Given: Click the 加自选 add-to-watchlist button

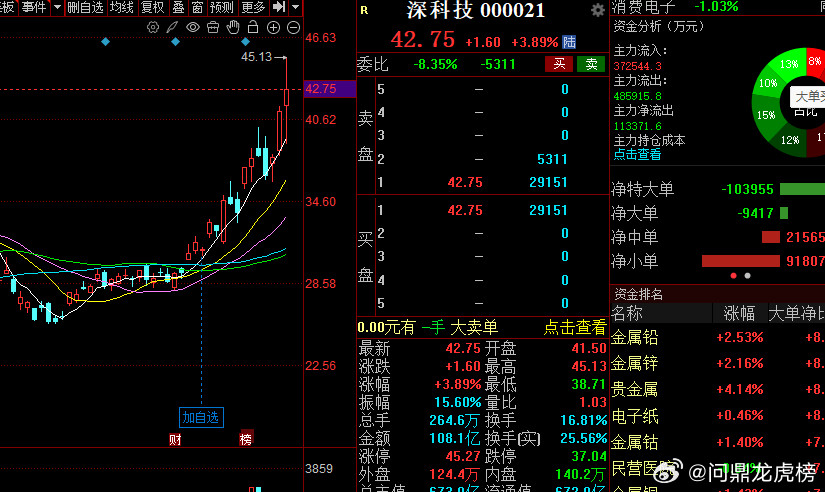Looking at the screenshot, I should (201, 418).
